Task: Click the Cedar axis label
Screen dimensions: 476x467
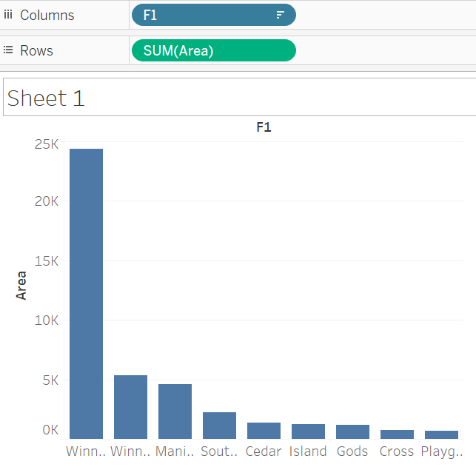Action: coord(264,451)
